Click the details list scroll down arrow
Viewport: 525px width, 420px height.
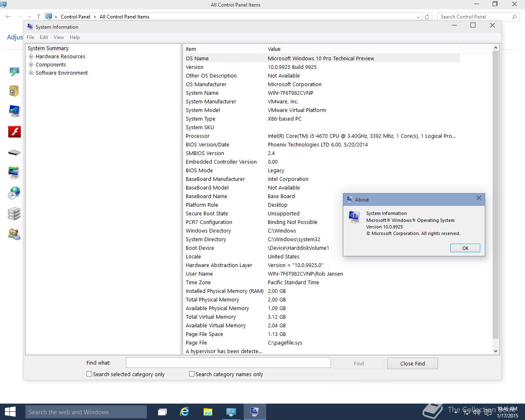coord(495,351)
